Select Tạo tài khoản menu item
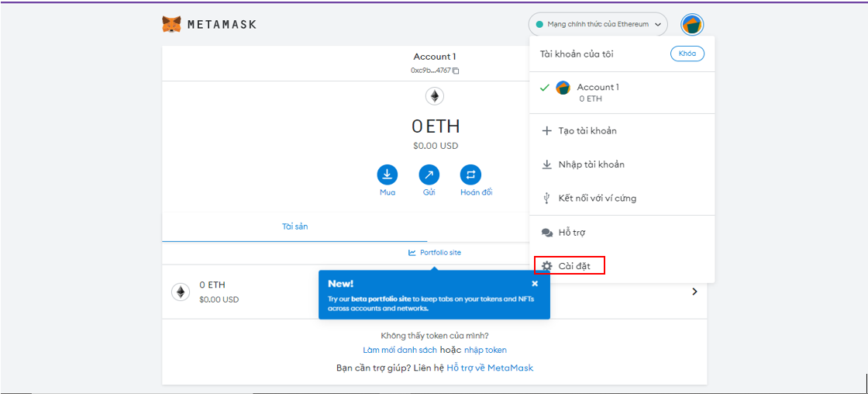Viewport: 868px width, 394px height. point(622,131)
